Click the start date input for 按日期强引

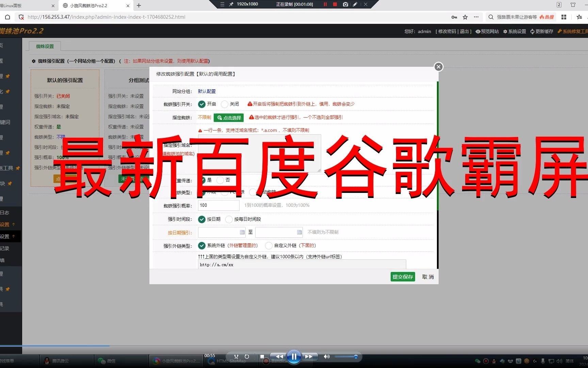click(222, 232)
